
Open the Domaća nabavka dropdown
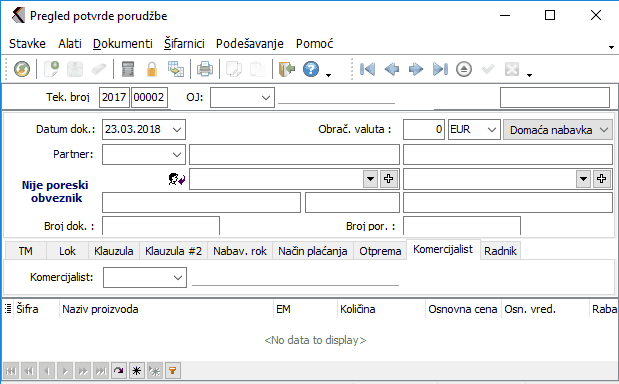point(604,129)
